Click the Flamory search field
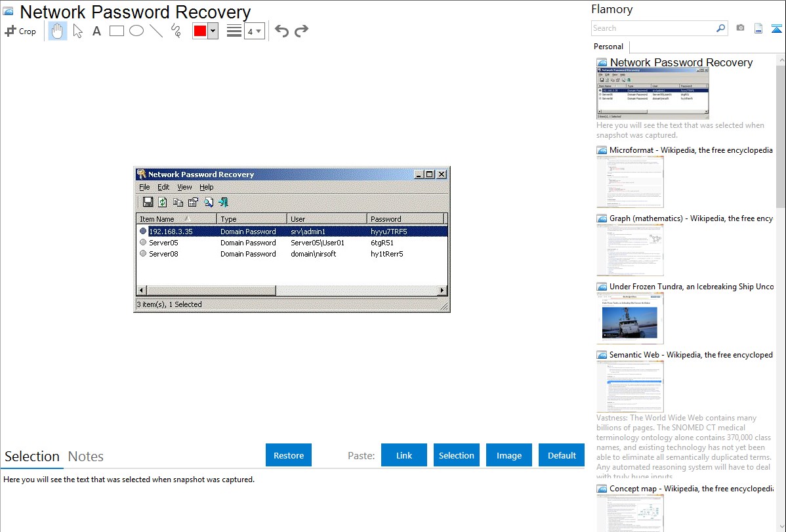This screenshot has width=786, height=532. coord(653,28)
